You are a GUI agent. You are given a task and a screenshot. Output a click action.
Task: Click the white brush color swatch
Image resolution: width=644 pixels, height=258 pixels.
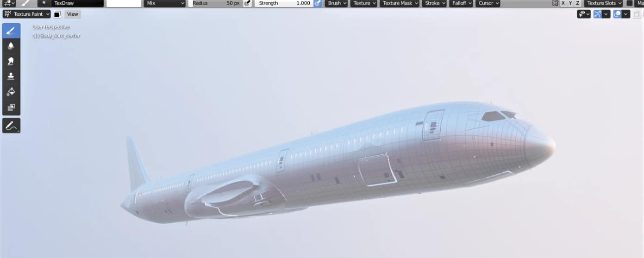coord(124,3)
